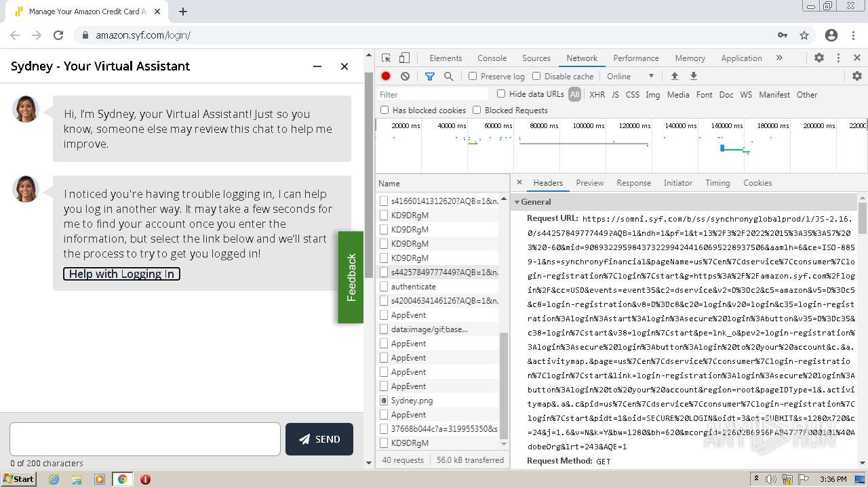Check Has blocked cookies option
The height and width of the screenshot is (488, 868).
(384, 110)
